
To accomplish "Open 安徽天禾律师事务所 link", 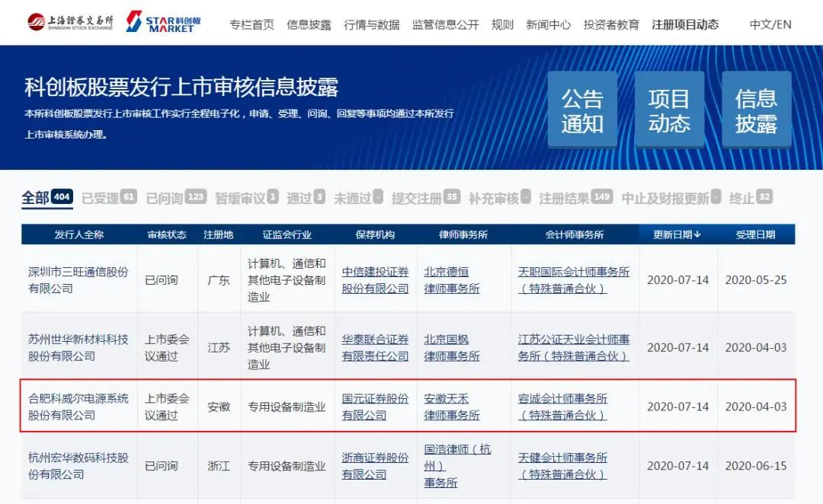I will click(452, 407).
